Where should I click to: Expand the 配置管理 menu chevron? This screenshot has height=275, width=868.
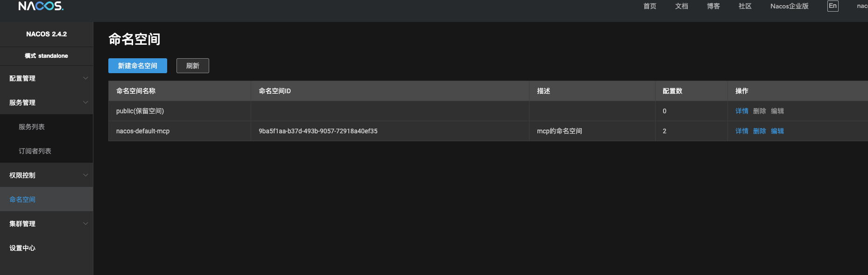coord(85,78)
